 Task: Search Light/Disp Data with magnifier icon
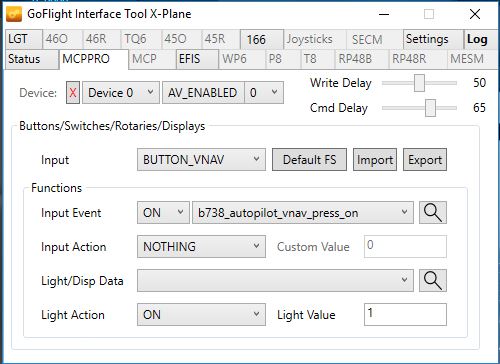(x=433, y=281)
